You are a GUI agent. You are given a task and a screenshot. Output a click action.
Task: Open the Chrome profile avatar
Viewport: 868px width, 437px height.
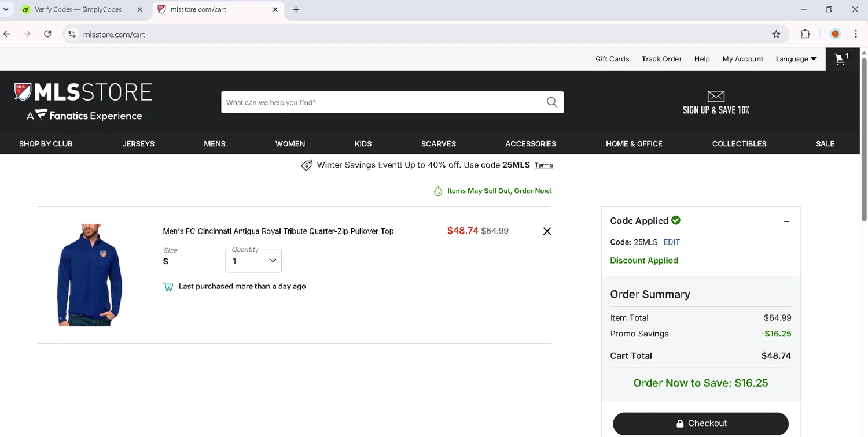835,34
